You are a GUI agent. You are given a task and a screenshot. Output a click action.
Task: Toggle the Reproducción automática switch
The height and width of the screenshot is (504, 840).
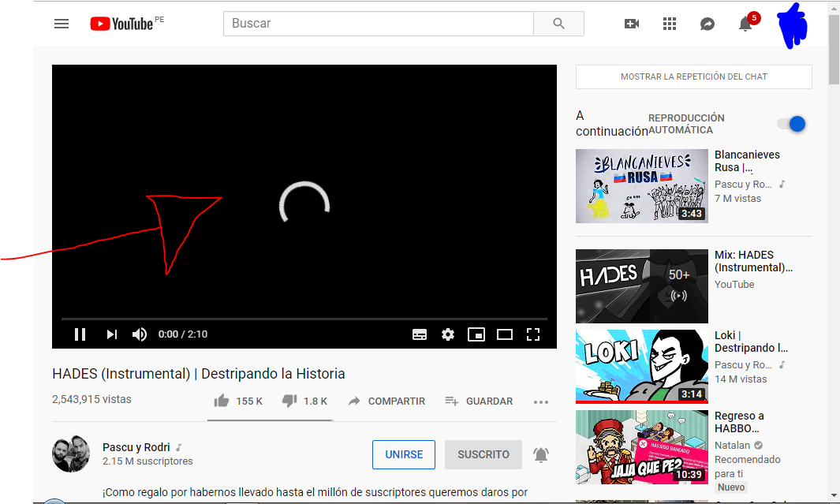click(792, 124)
